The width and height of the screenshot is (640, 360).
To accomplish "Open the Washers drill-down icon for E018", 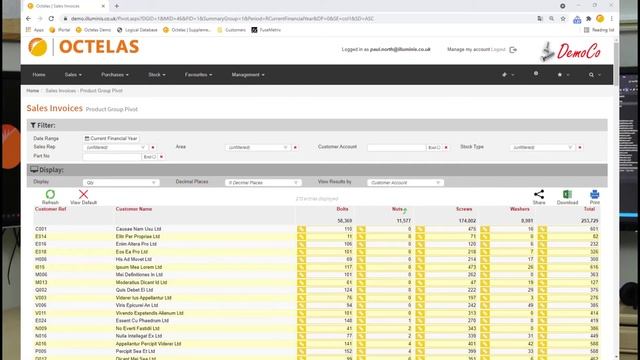I will pos(484,252).
